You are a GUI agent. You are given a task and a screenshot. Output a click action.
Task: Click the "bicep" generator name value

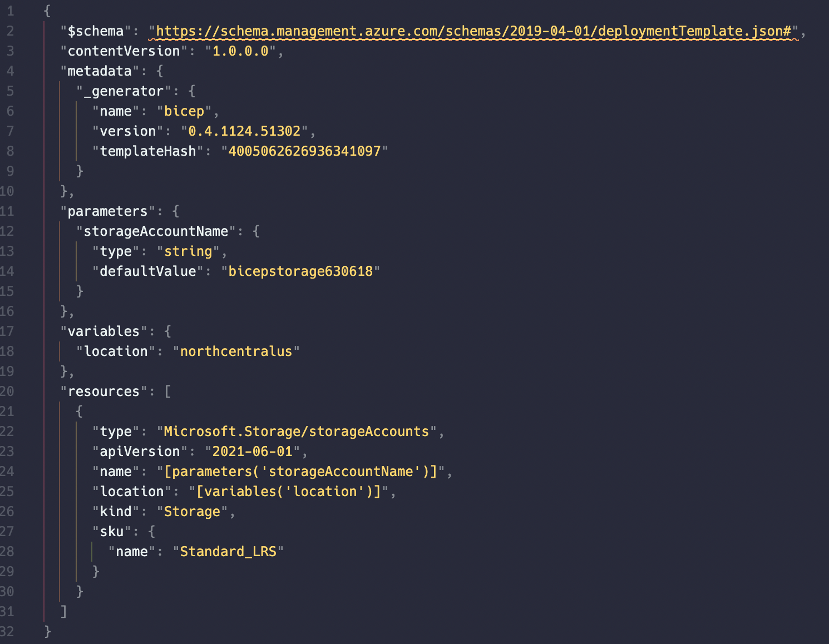click(x=184, y=111)
